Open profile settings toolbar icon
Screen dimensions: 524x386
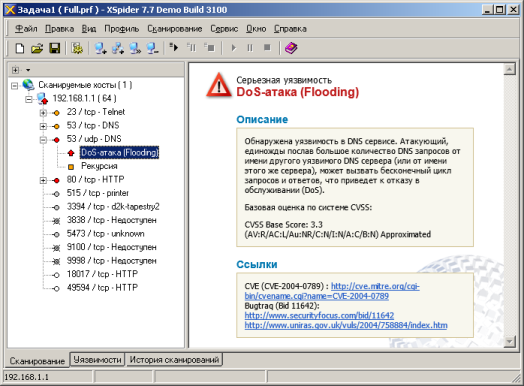(77, 48)
